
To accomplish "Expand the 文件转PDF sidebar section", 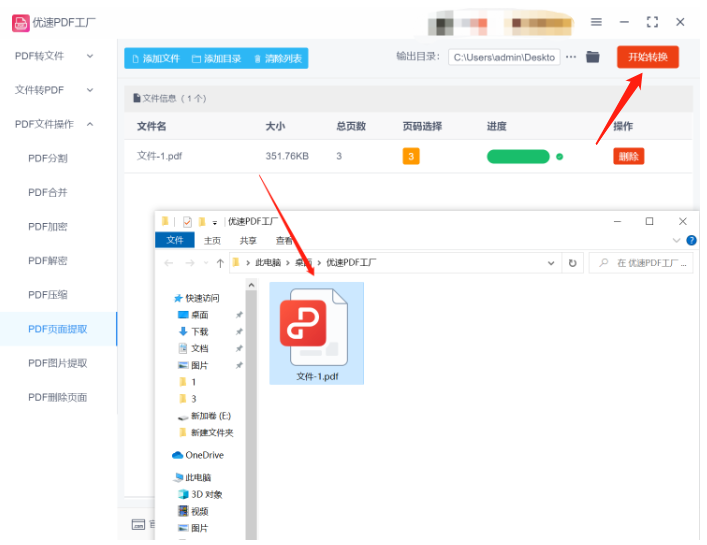I will click(54, 90).
